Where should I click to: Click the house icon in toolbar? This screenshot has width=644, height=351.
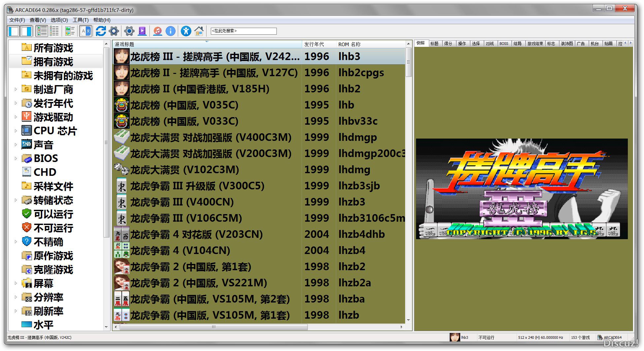point(199,31)
